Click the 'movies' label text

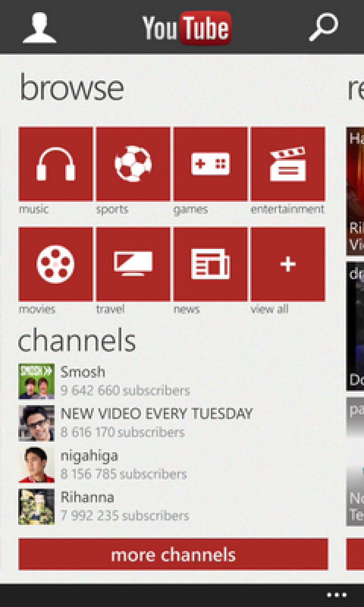point(37,309)
